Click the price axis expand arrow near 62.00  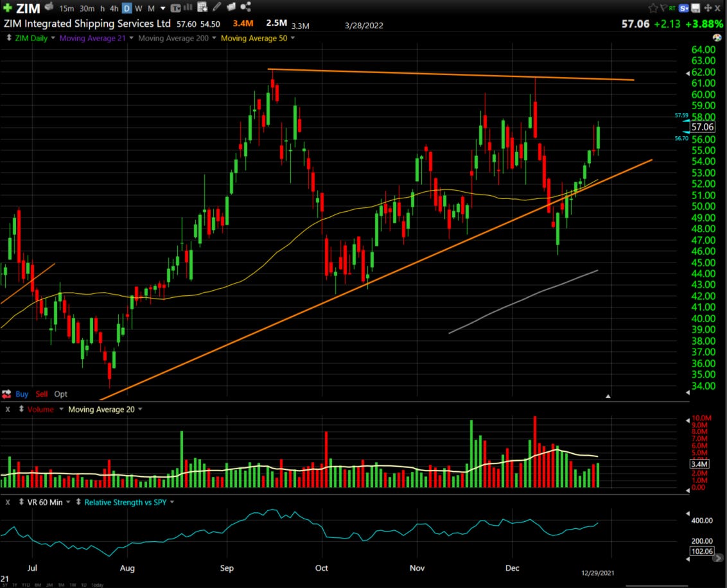coord(688,73)
